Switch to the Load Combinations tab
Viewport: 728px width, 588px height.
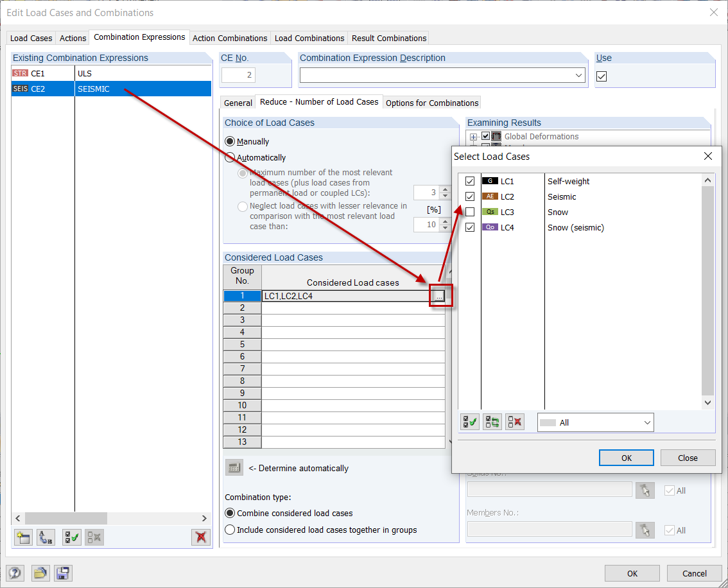pyautogui.click(x=309, y=38)
